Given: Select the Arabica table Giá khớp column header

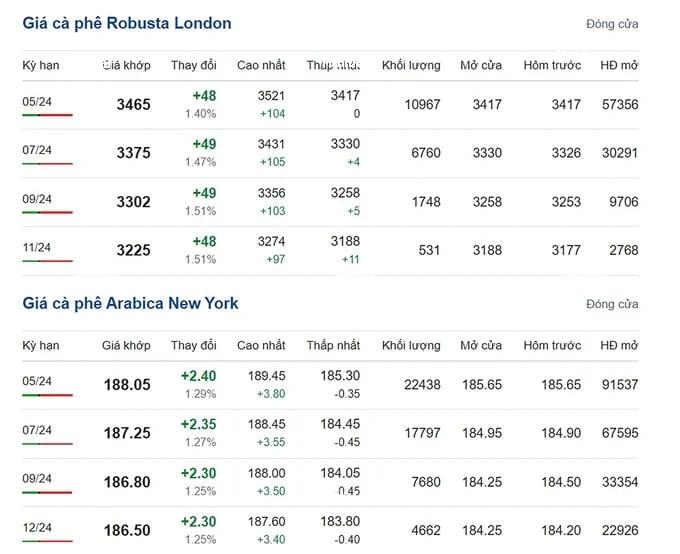Looking at the screenshot, I should pos(126,346).
